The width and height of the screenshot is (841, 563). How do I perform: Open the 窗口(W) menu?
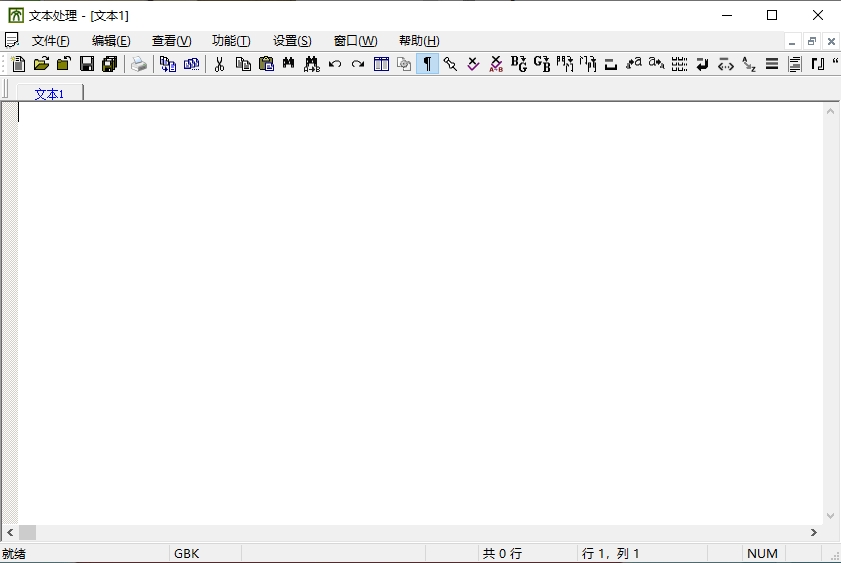(x=356, y=41)
